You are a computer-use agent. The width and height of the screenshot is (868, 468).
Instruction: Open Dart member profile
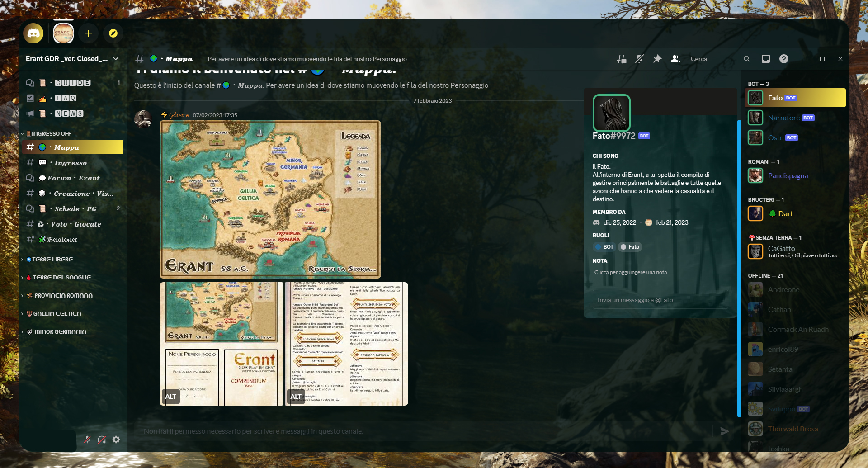click(795, 213)
